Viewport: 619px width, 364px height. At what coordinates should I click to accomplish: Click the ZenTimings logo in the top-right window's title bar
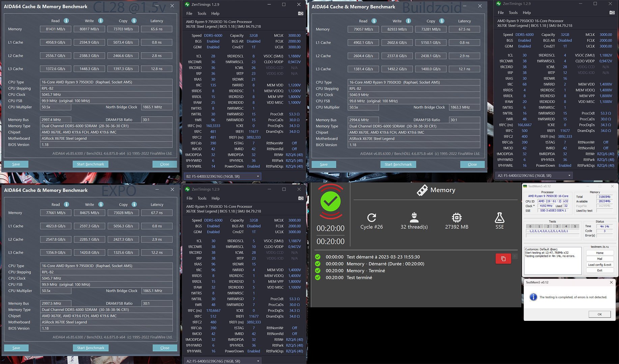click(499, 4)
